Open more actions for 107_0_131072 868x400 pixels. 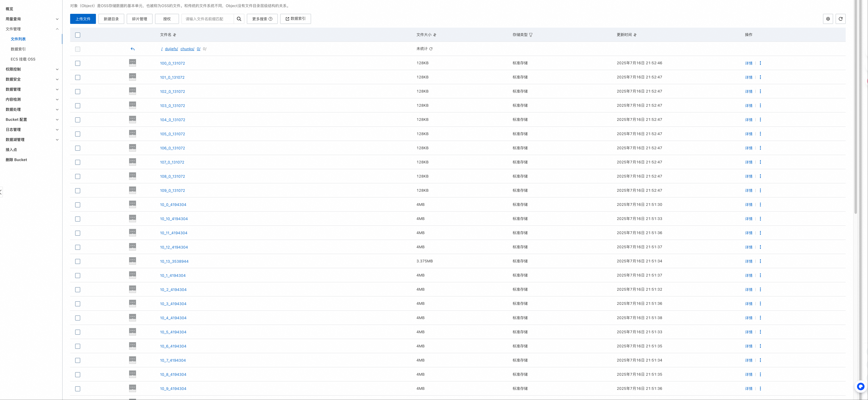tap(760, 162)
